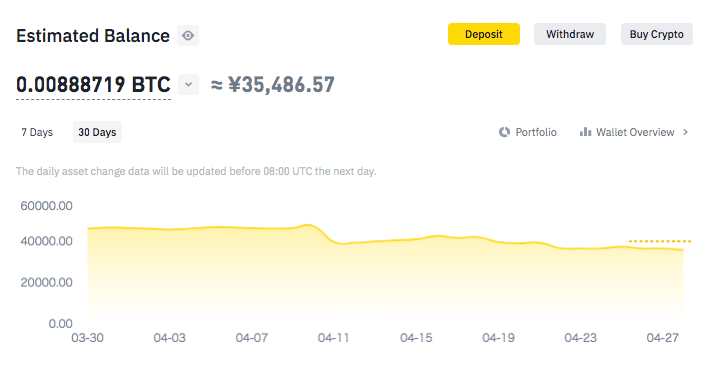Click the 04-27 date label on the axis

point(663,338)
